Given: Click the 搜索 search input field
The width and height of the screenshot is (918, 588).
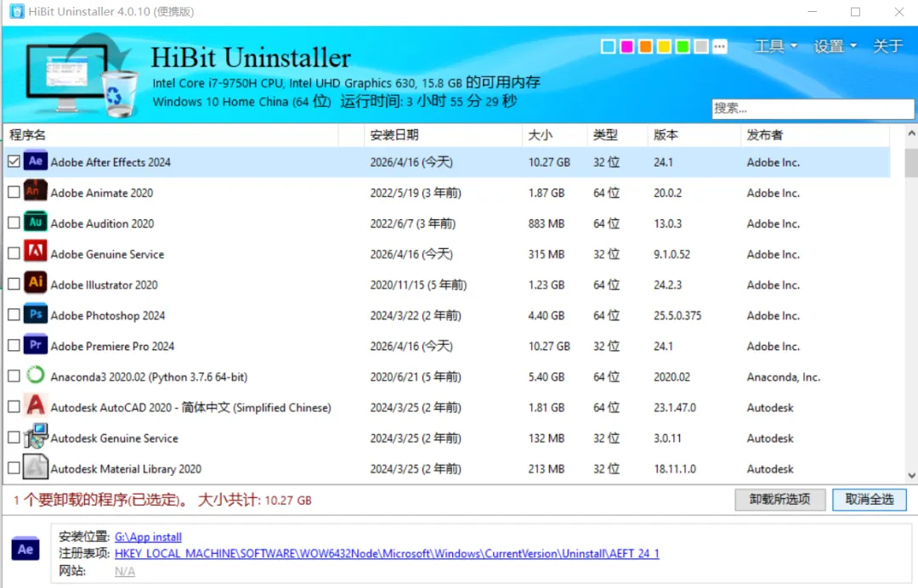Looking at the screenshot, I should click(x=813, y=108).
